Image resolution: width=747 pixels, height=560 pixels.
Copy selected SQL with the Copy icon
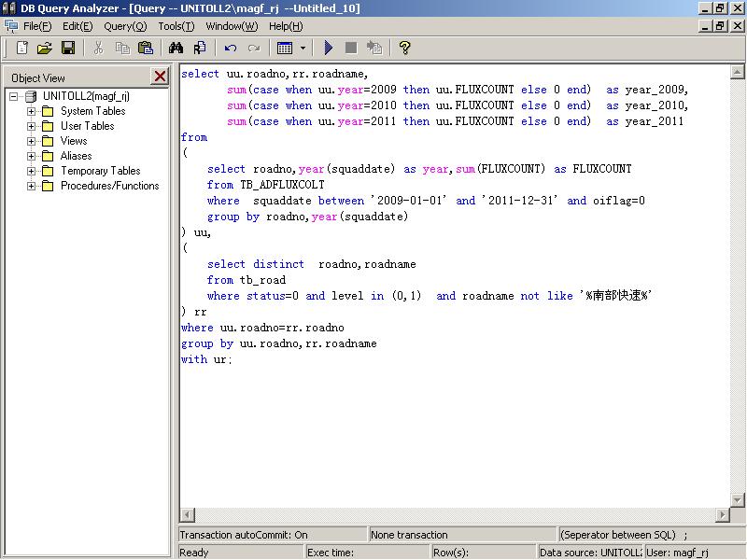tap(121, 48)
